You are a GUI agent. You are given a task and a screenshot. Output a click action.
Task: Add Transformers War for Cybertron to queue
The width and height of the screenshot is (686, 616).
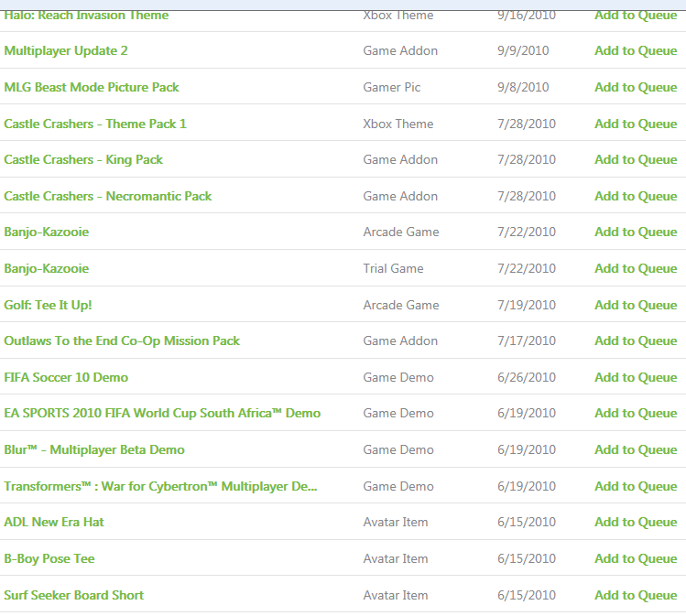(x=636, y=486)
